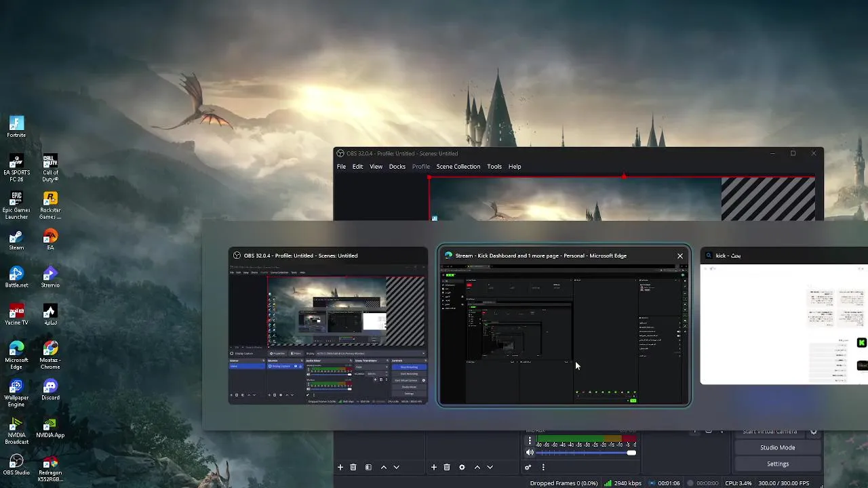Select the Microsoft Edge desktop icon
This screenshot has height=488, width=868.
coord(16,355)
